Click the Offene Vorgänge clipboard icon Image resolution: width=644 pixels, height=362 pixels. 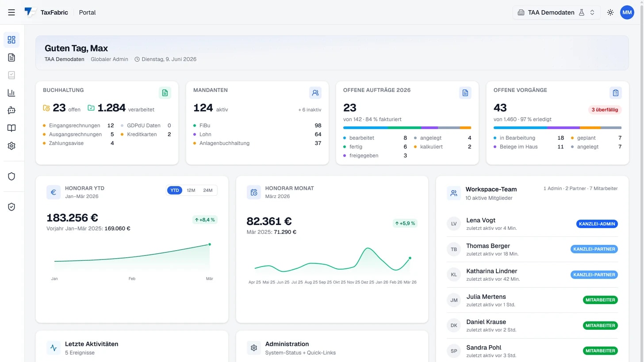(616, 93)
